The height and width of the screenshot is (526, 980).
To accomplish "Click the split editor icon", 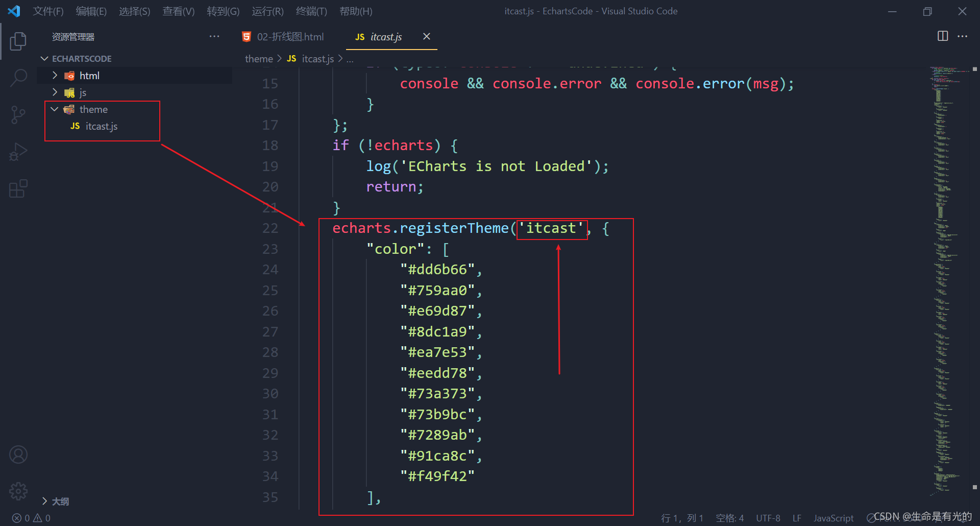I will (x=943, y=36).
